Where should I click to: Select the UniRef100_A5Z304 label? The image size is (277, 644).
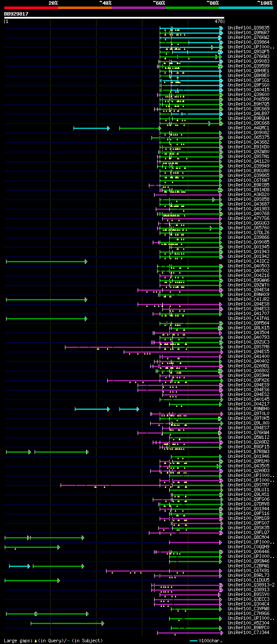248,623
